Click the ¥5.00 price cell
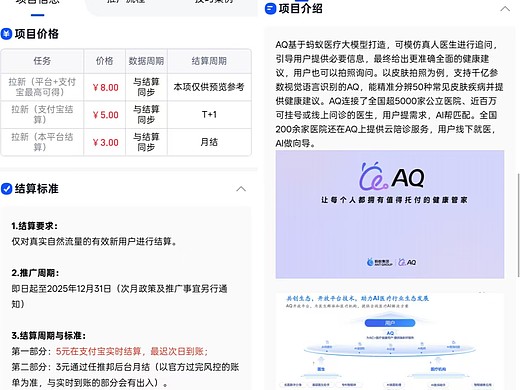The image size is (520, 390). tap(105, 115)
